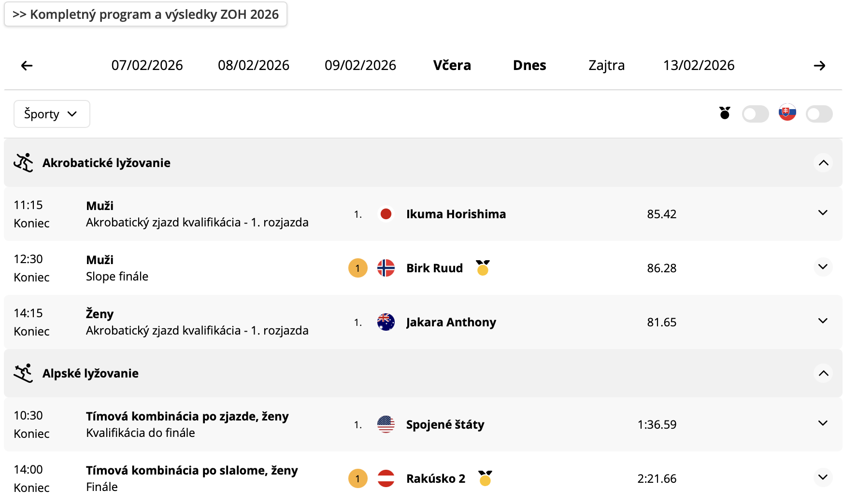Select the 07/02/2026 date tab
The image size is (858, 504).
[147, 66]
